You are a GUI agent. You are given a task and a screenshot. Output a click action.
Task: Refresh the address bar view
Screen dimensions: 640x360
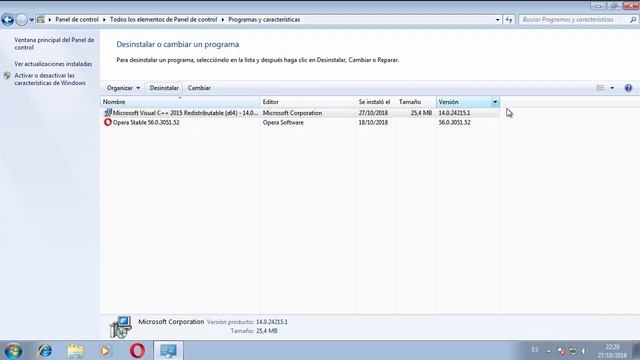[x=509, y=20]
